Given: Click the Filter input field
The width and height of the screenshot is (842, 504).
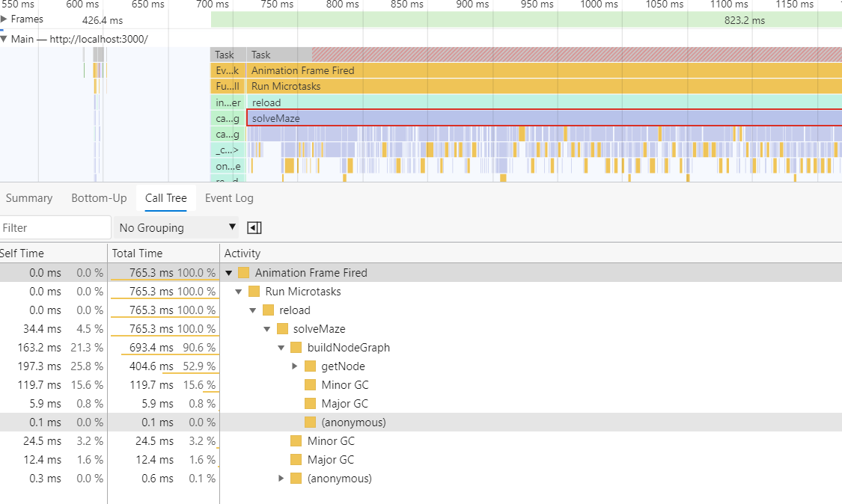Looking at the screenshot, I should pos(55,227).
